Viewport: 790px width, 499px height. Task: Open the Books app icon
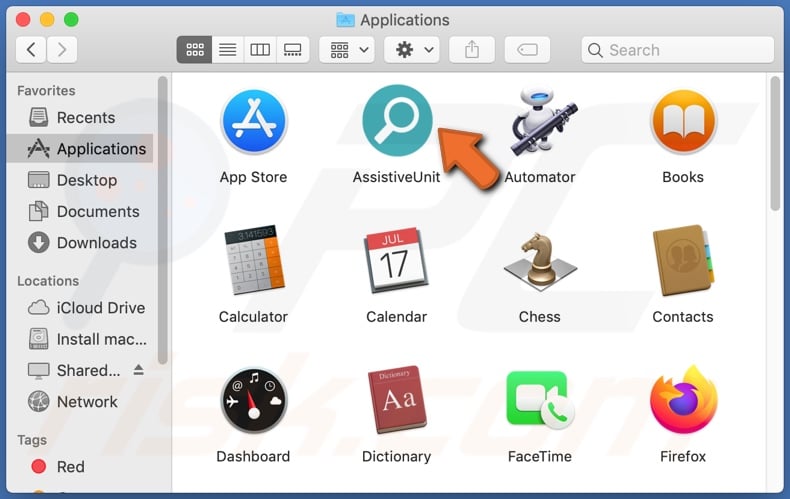pyautogui.click(x=683, y=121)
